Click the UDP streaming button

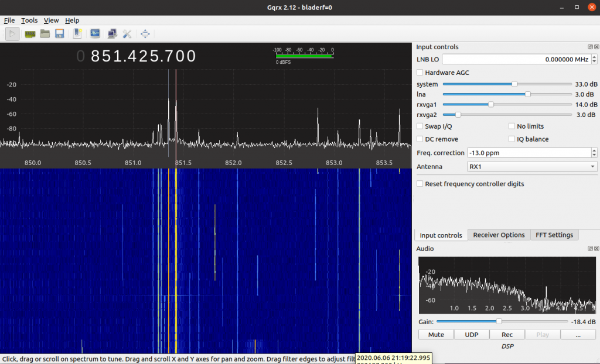point(472,335)
